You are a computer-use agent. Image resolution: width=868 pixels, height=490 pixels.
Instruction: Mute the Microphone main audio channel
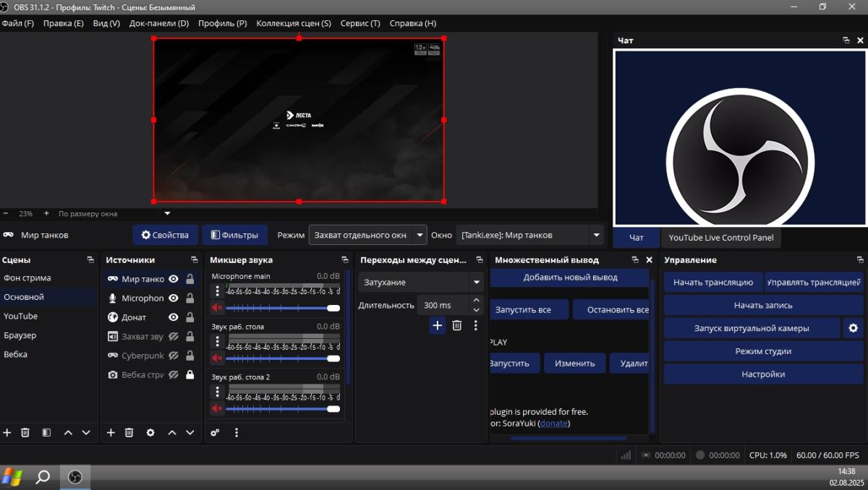coord(217,308)
